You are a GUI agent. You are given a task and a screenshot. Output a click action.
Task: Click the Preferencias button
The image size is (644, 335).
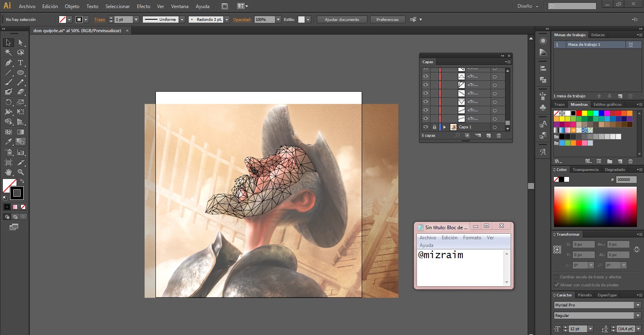click(x=387, y=20)
